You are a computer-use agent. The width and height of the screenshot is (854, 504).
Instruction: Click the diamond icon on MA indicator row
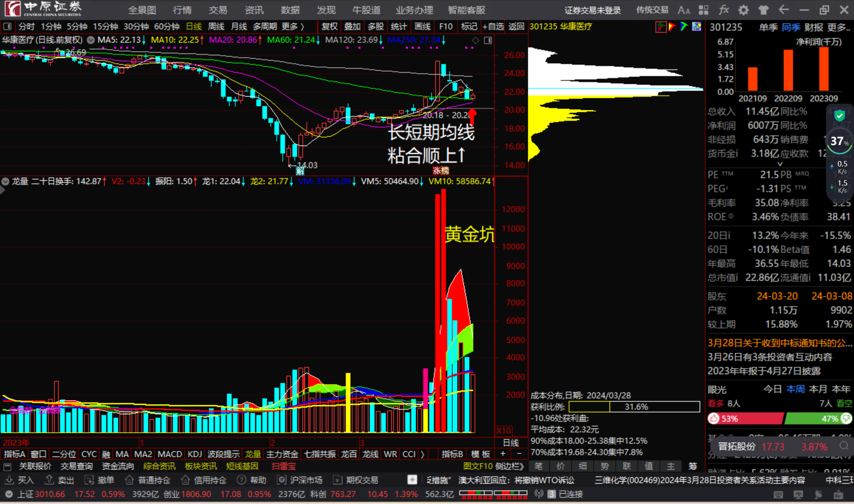pos(475,40)
